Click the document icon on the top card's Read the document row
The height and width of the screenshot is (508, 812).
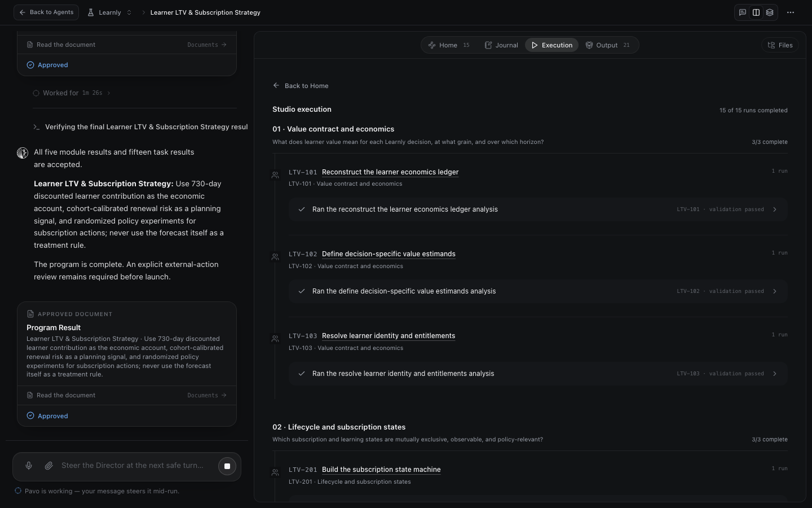pos(30,45)
